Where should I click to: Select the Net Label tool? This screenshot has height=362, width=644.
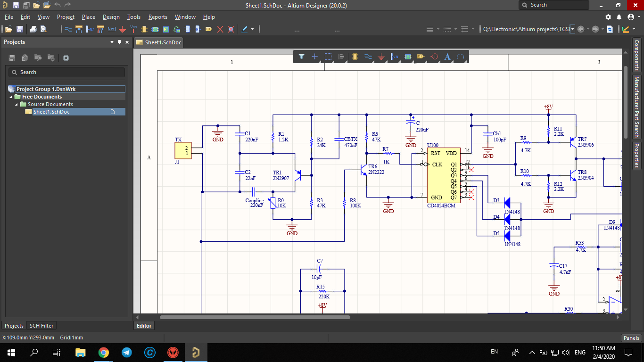click(x=111, y=29)
